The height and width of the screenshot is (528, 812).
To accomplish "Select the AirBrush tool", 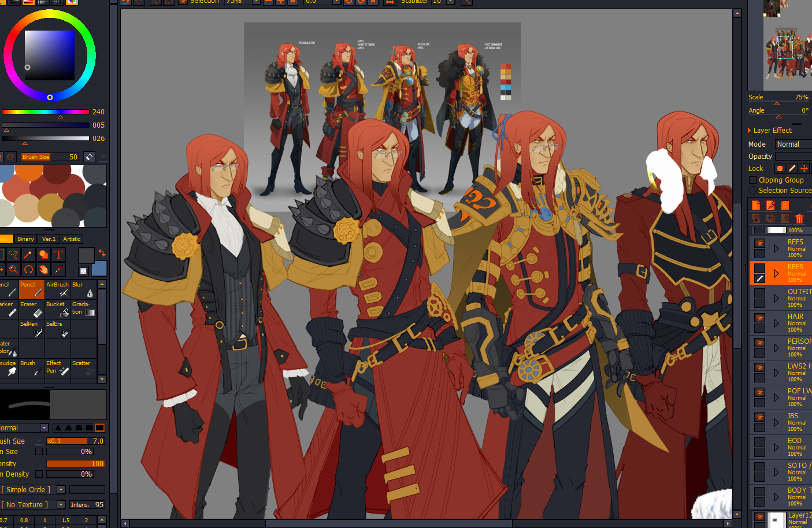I will (x=58, y=289).
